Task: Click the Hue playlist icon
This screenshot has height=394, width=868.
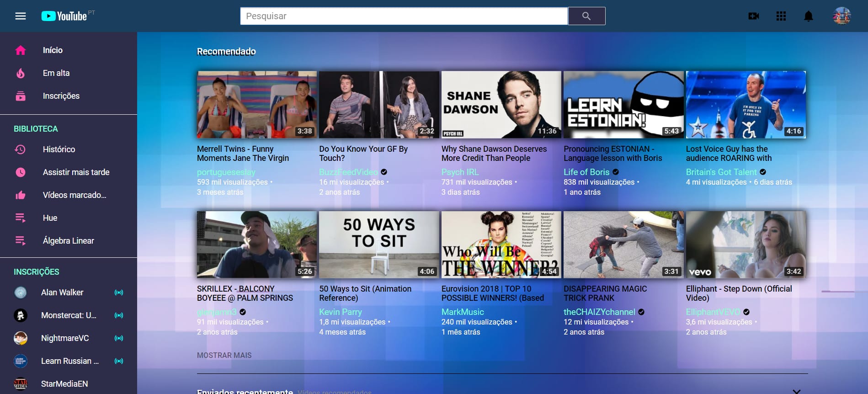Action: coord(21,218)
